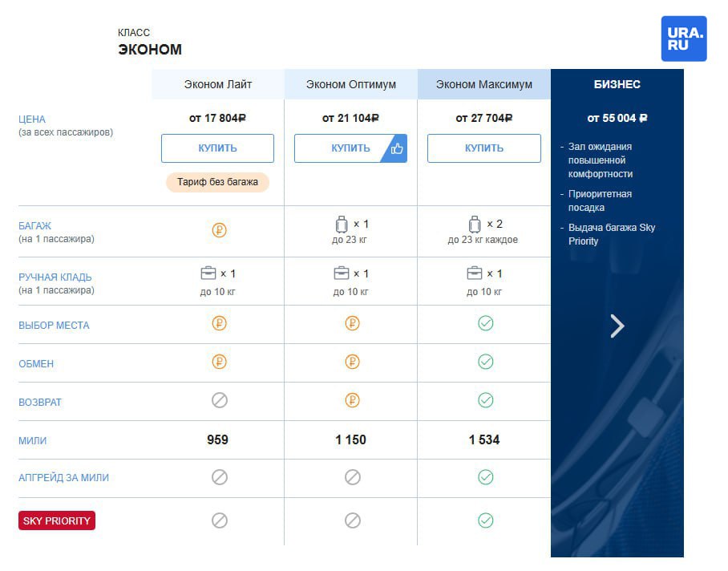
Task: Click not-available icon in Возврат for Эконом Лайт
Action: pyautogui.click(x=219, y=400)
